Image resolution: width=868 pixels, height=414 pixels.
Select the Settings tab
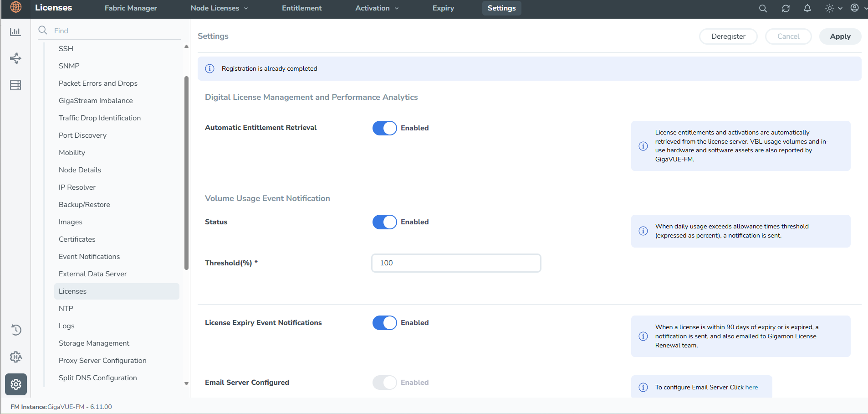tap(501, 8)
